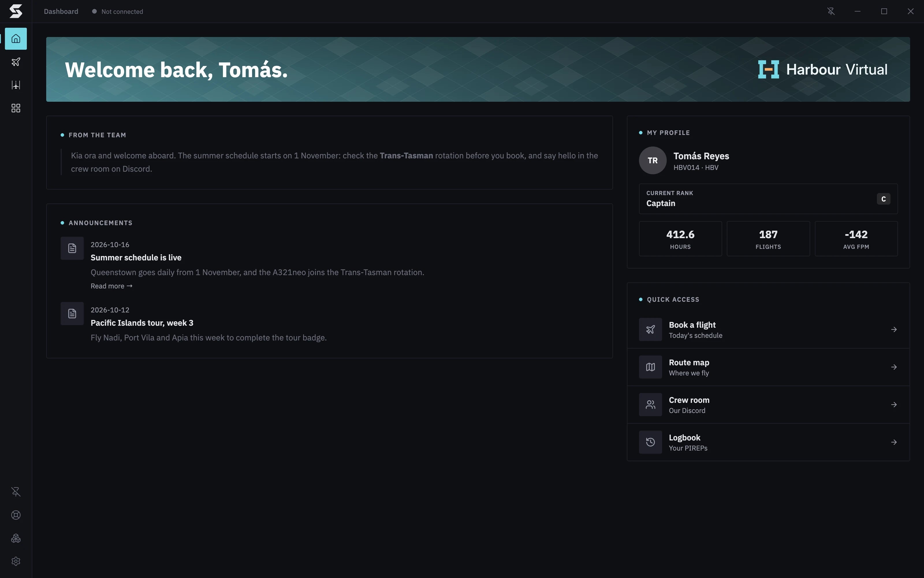Image resolution: width=924 pixels, height=578 pixels.
Task: Click the 412.6 hours stat
Action: (x=680, y=239)
